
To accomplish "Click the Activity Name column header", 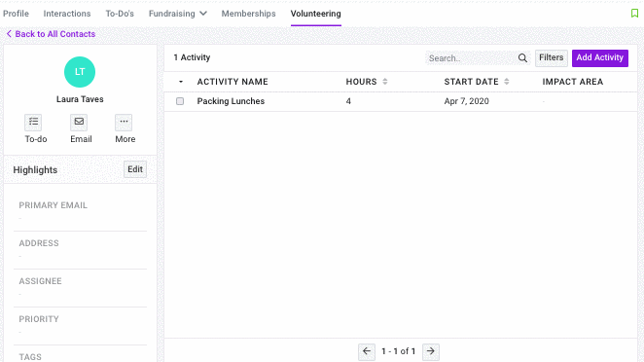I will tap(233, 82).
